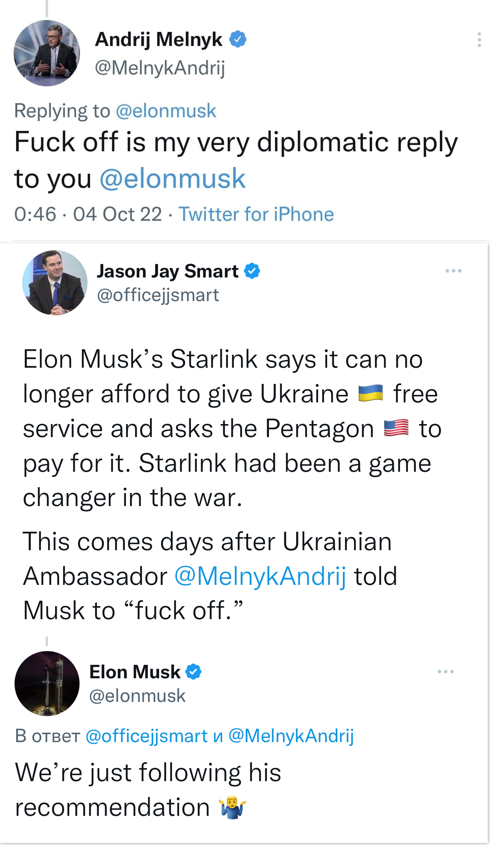Open the @MelnykAndrij mention in Smart's tweet
The width and height of the screenshot is (504, 845).
coord(260,576)
